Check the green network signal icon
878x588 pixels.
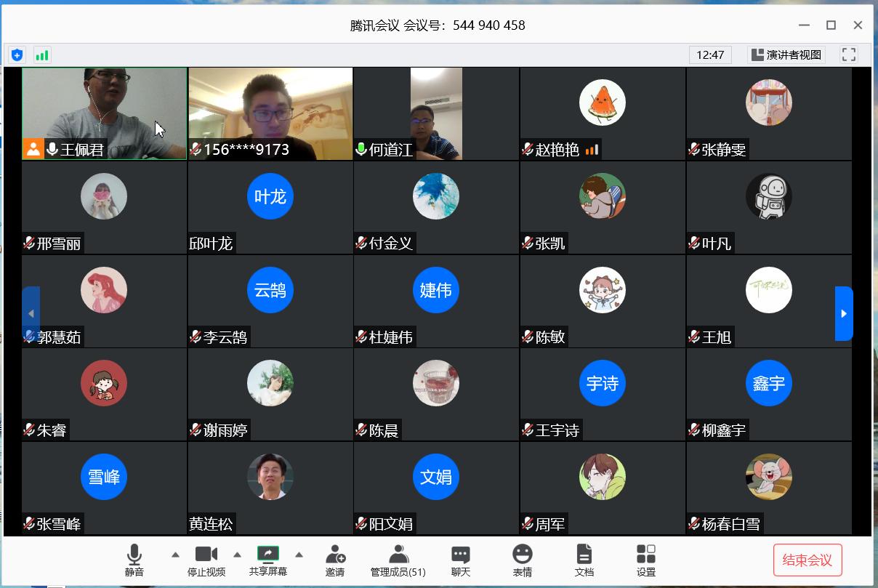(42, 55)
